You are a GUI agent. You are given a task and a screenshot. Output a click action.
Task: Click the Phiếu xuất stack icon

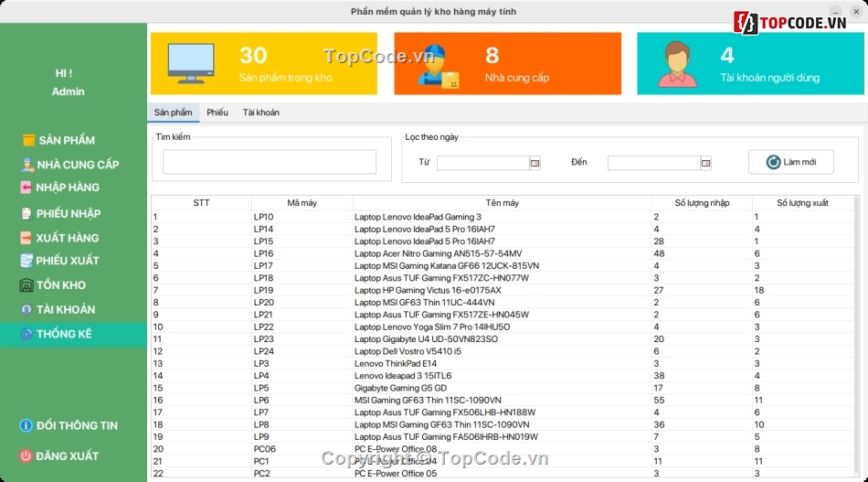(x=26, y=261)
